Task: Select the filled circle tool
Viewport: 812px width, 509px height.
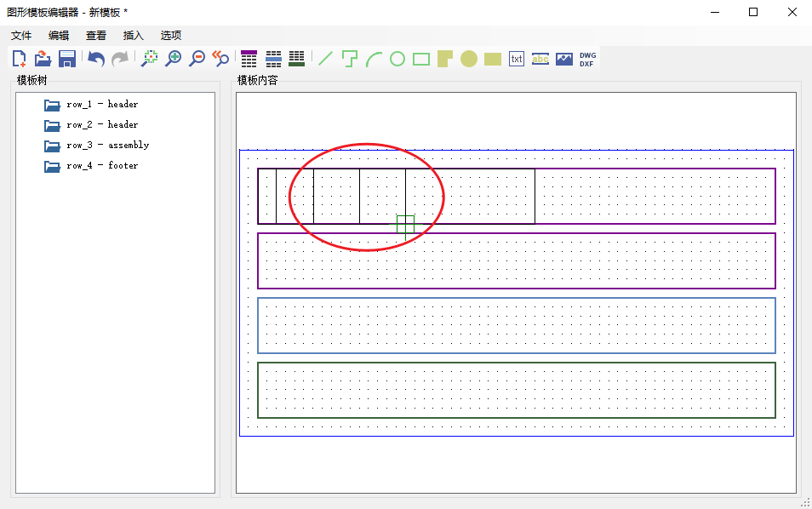Action: [x=469, y=59]
